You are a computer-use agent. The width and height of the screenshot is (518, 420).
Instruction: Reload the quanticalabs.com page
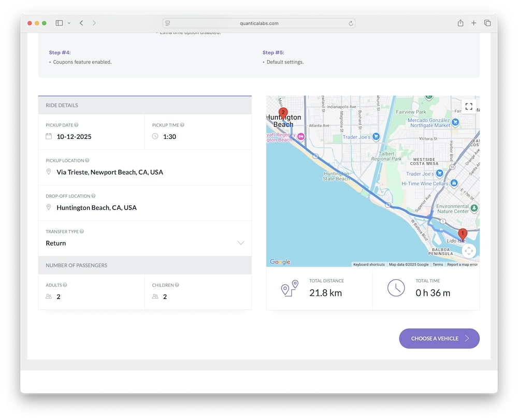[x=351, y=23]
